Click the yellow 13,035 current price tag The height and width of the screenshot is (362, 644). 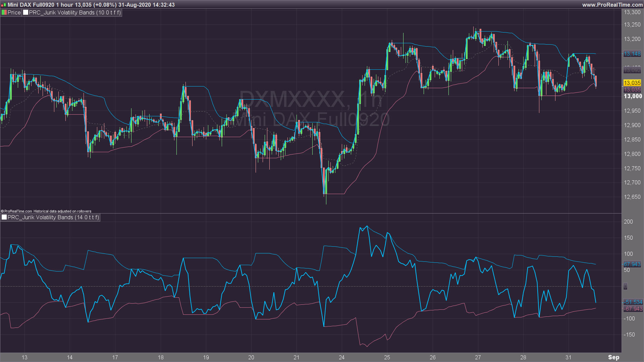pos(632,83)
